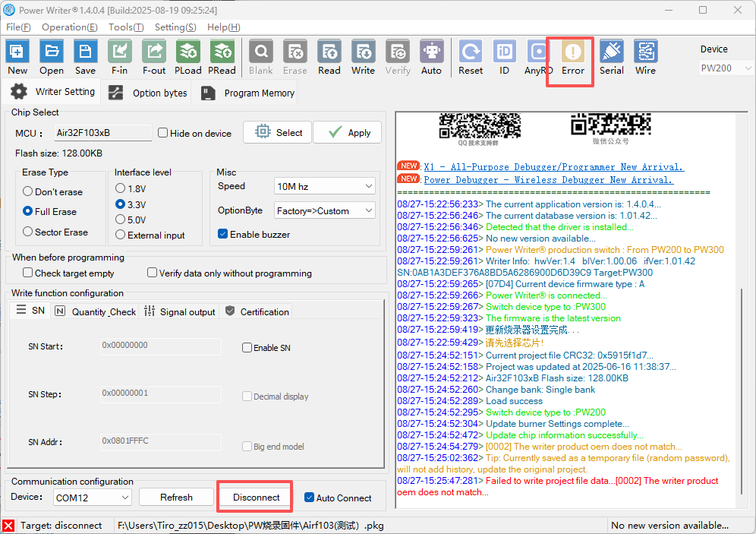Open a project with the Open icon
Screen dimensions: 756x534
tap(52, 57)
